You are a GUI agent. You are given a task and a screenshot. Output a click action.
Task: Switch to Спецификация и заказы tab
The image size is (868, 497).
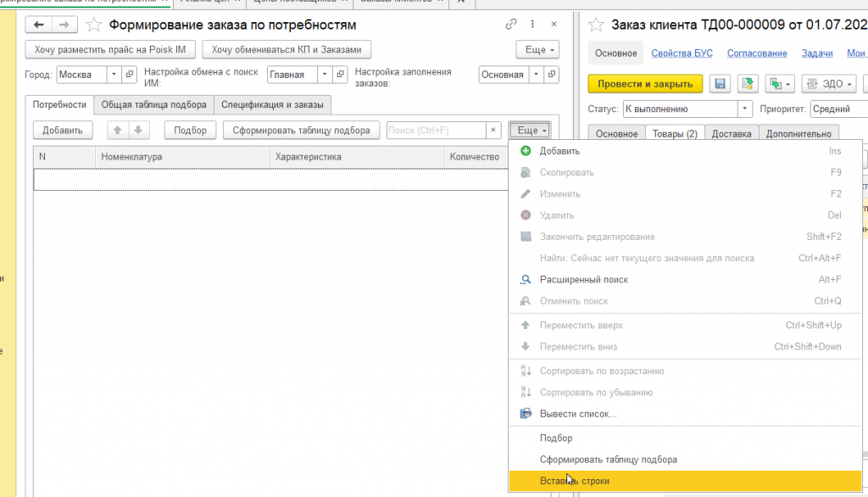pyautogui.click(x=272, y=104)
